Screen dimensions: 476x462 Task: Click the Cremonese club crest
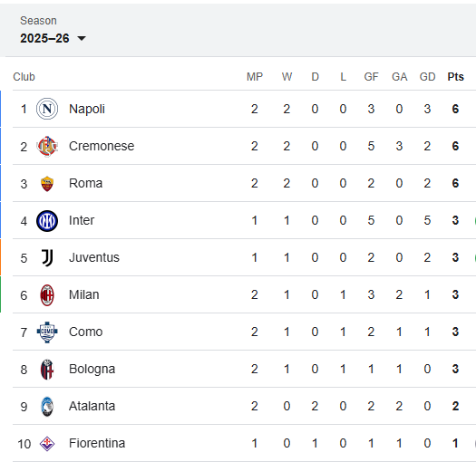tap(47, 146)
